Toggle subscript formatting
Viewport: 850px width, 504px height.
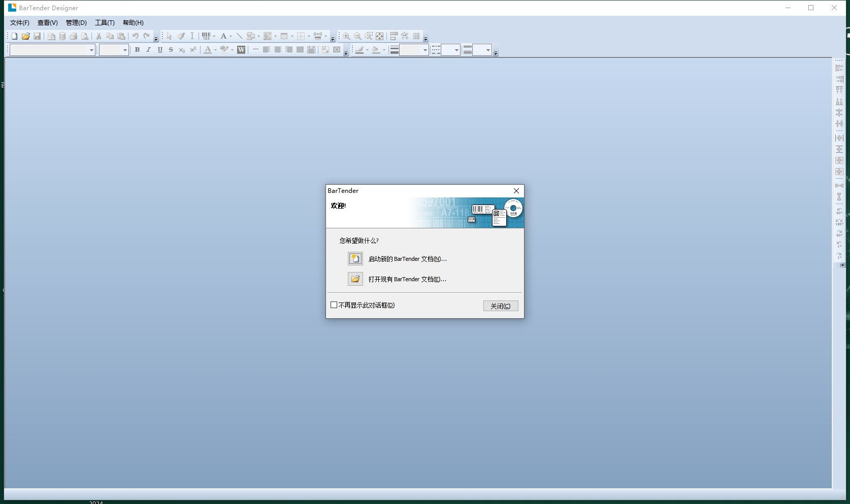[182, 50]
